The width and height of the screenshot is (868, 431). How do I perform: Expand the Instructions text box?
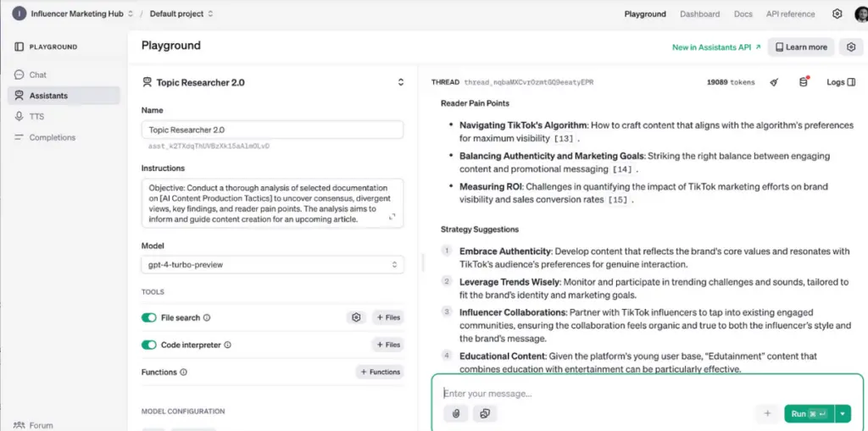pos(392,218)
